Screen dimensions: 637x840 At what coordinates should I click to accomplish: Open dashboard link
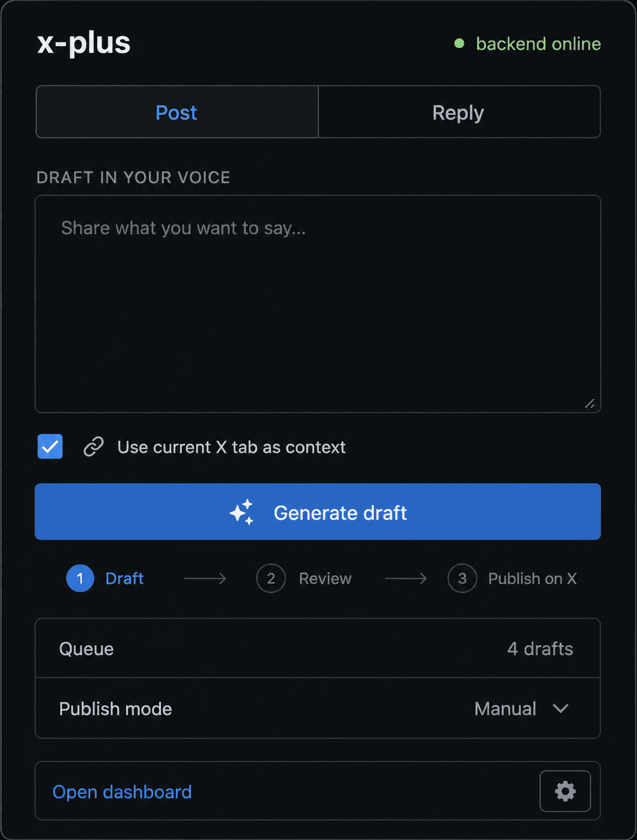[x=122, y=792]
